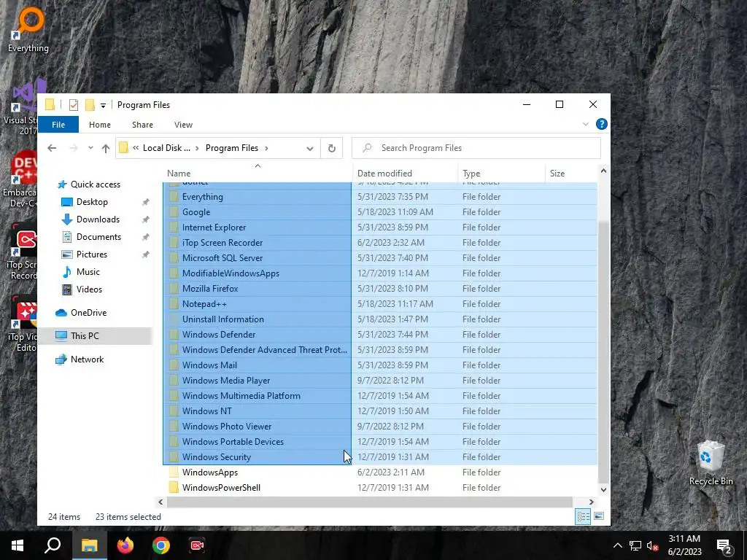Sort by the Date modified column

click(x=406, y=174)
